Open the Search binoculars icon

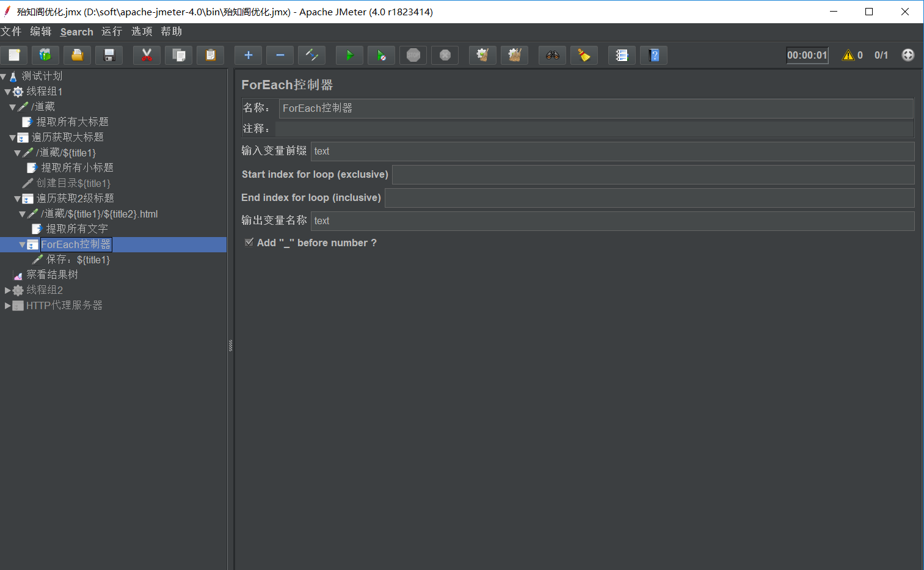(553, 55)
